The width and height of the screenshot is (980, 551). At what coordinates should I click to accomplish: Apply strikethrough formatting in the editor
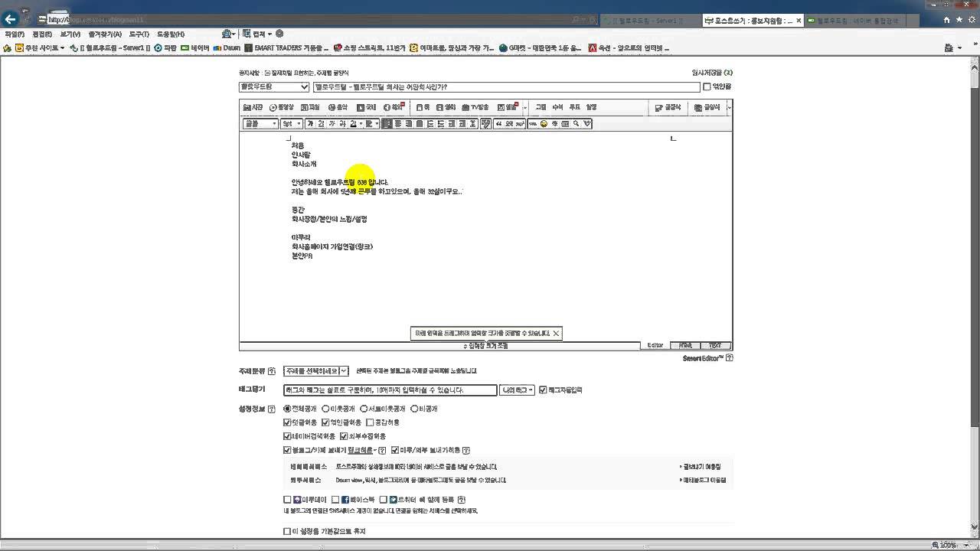[342, 124]
